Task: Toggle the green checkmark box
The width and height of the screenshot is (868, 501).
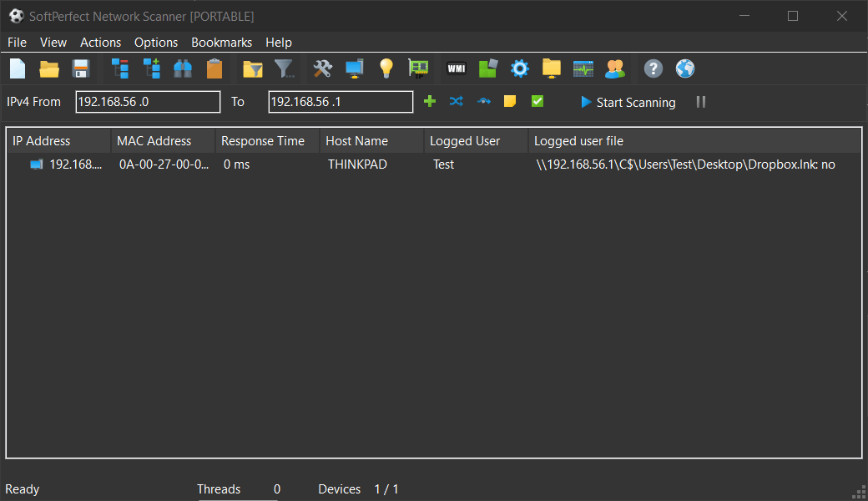Action: coord(537,101)
